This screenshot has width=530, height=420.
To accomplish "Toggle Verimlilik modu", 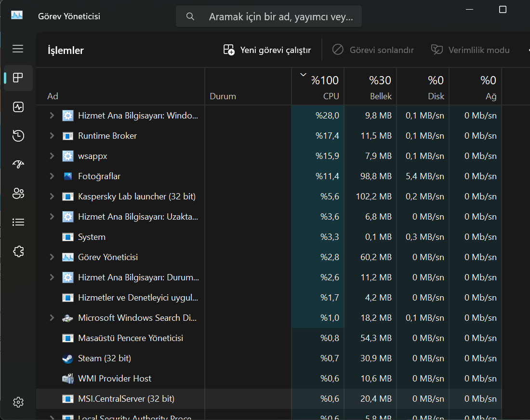I will pyautogui.click(x=470, y=50).
